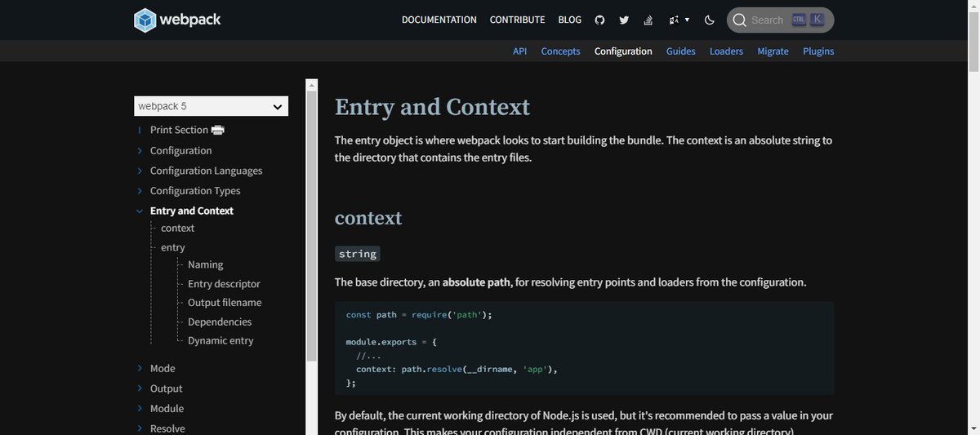Open the Twitter bird icon
This screenshot has width=980, height=435.
pyautogui.click(x=624, y=20)
